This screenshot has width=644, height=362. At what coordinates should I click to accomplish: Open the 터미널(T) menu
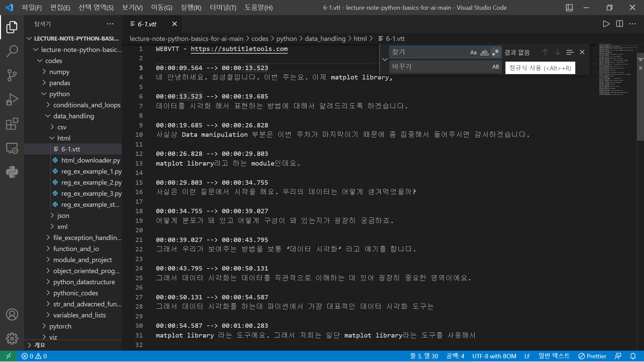(223, 7)
